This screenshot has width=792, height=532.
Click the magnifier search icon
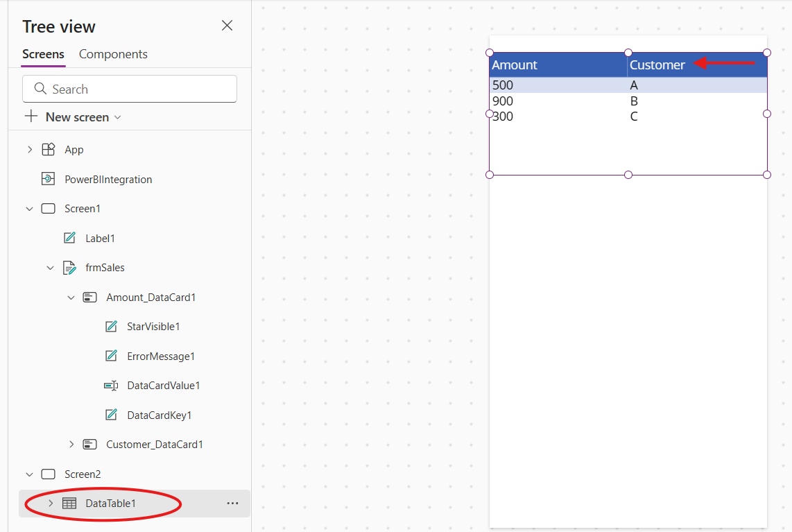[x=40, y=89]
